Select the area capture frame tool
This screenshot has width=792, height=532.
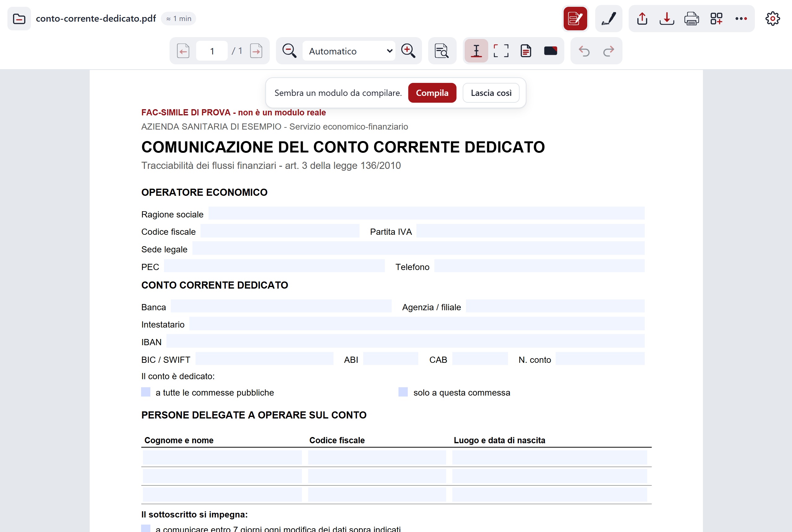(x=501, y=51)
